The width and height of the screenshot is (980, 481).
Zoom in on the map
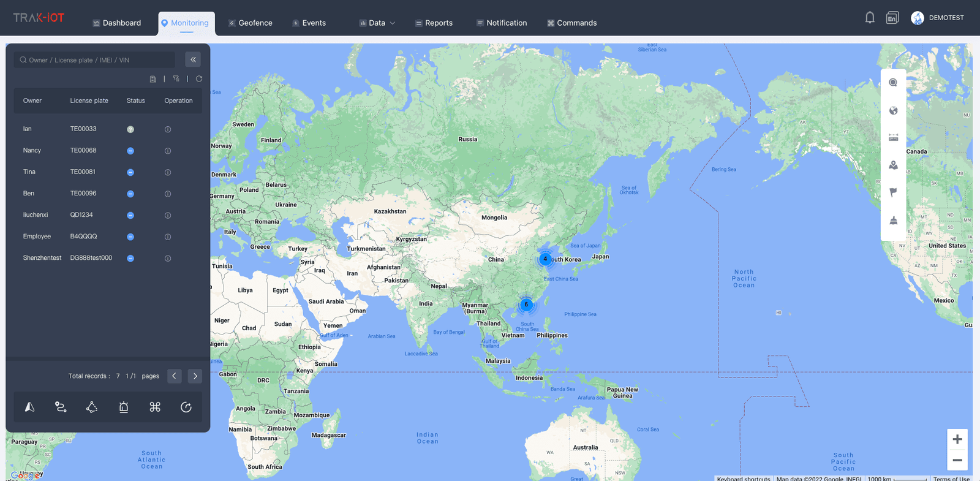pyautogui.click(x=957, y=439)
